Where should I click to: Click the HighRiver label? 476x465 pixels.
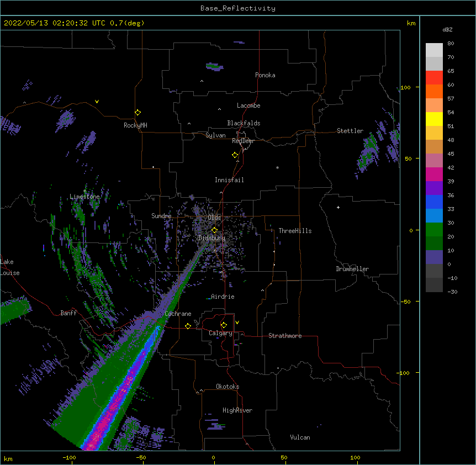[x=237, y=410]
